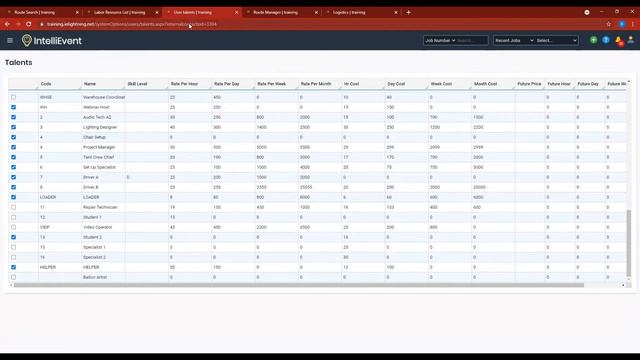
Task: Uncheck the Audio Tech A2 checkbox
Action: pyautogui.click(x=13, y=117)
